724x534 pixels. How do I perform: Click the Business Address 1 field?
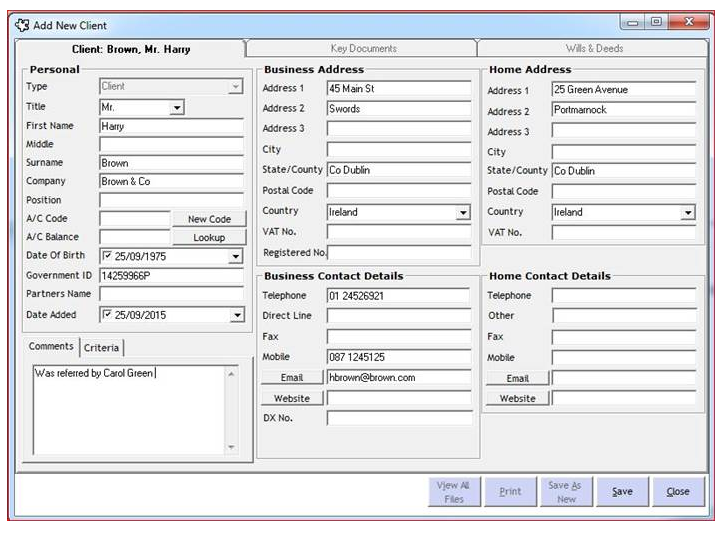(x=399, y=89)
